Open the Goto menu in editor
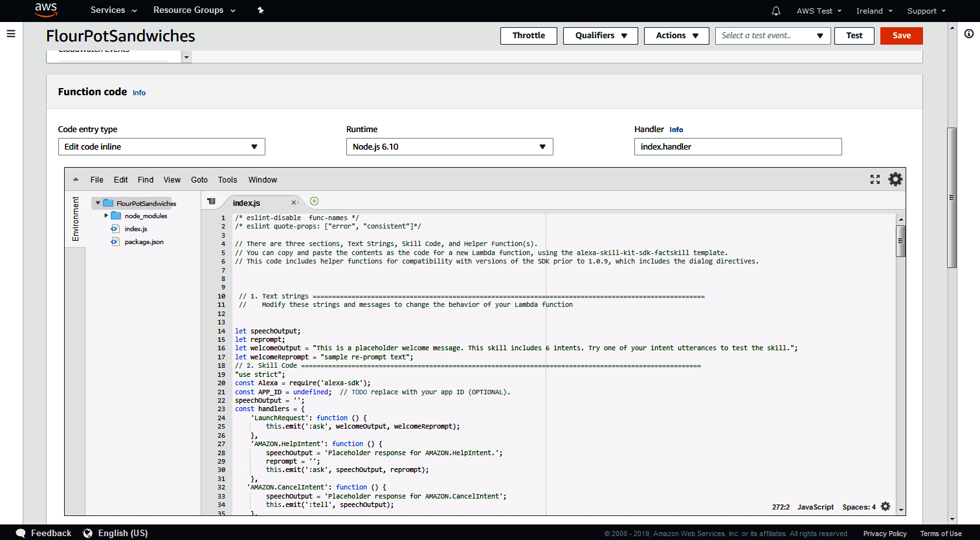 point(199,180)
